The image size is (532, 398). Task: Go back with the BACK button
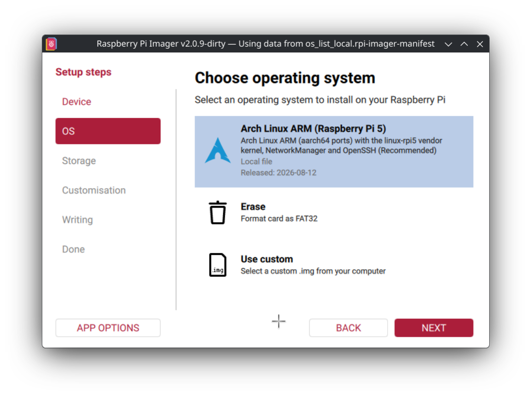coord(349,328)
